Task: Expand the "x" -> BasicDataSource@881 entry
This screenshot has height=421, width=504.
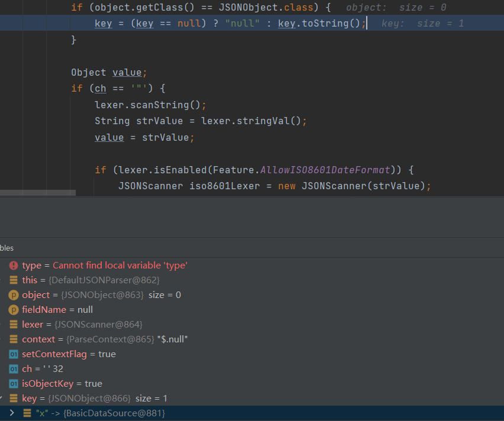Action: click(12, 413)
